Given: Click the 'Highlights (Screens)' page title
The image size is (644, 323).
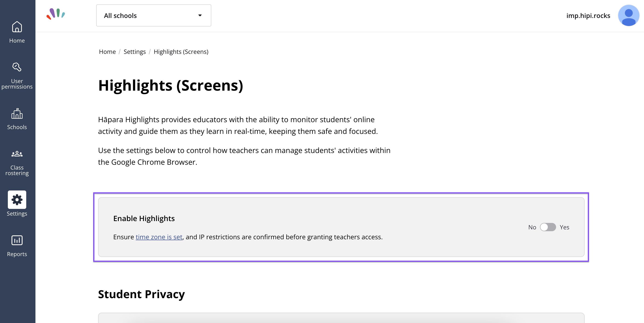Looking at the screenshot, I should tap(171, 85).
